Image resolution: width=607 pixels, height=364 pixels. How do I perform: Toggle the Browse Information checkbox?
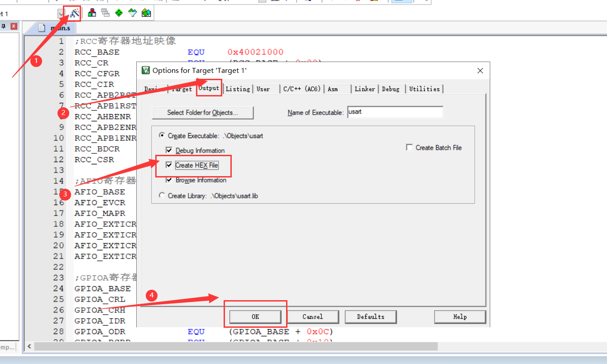pos(169,180)
